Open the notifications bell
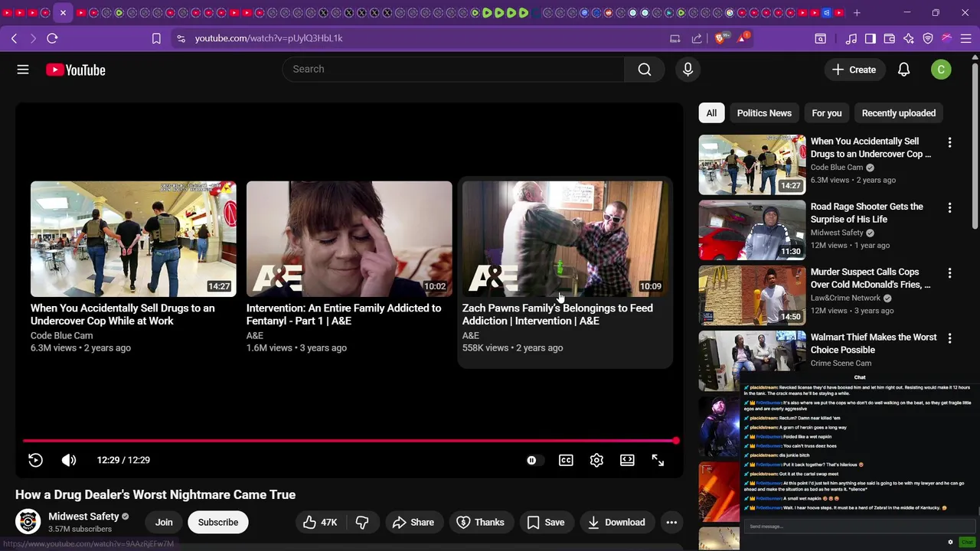Viewport: 980px width, 551px height. (903, 70)
